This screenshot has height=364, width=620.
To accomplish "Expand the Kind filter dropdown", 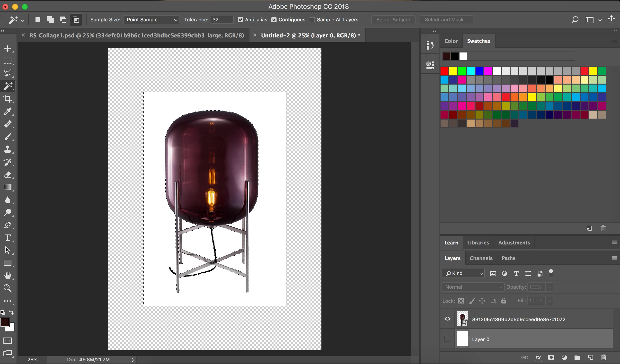I will click(463, 274).
